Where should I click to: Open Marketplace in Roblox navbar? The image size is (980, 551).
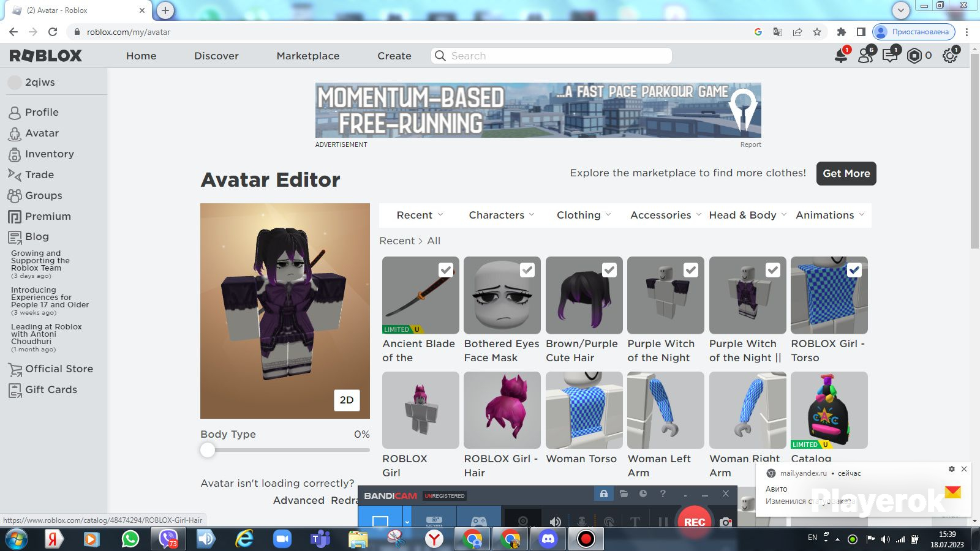coord(308,56)
